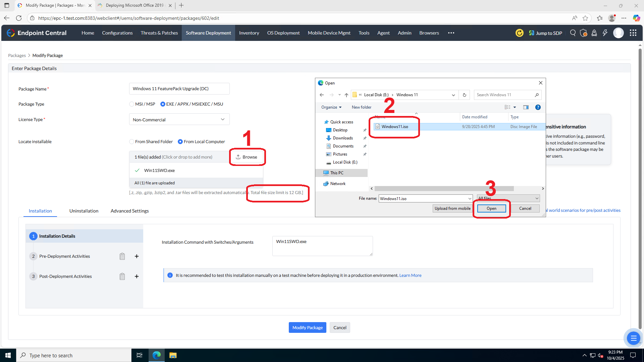Follow the Learn More link
Screen dimensions: 644x362
pyautogui.click(x=410, y=276)
